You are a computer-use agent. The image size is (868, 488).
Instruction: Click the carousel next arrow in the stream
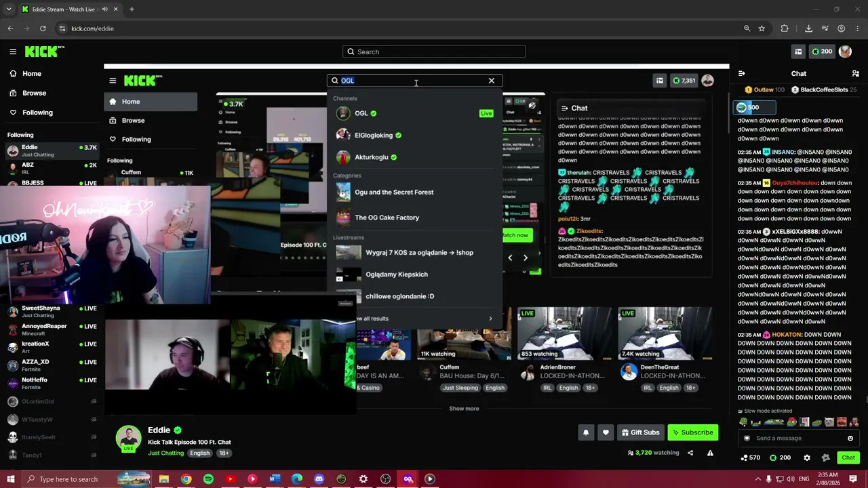click(525, 258)
